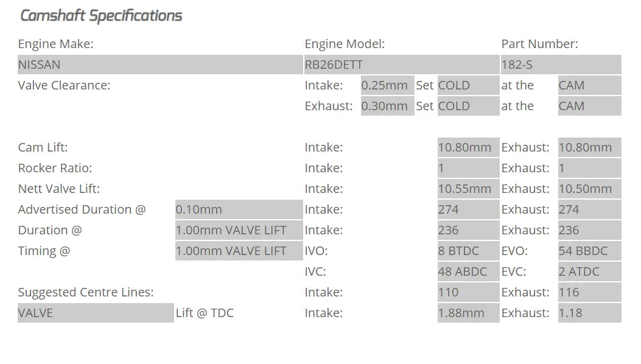The width and height of the screenshot is (641, 364).
Task: Click the intake COLD setting field
Action: [468, 85]
